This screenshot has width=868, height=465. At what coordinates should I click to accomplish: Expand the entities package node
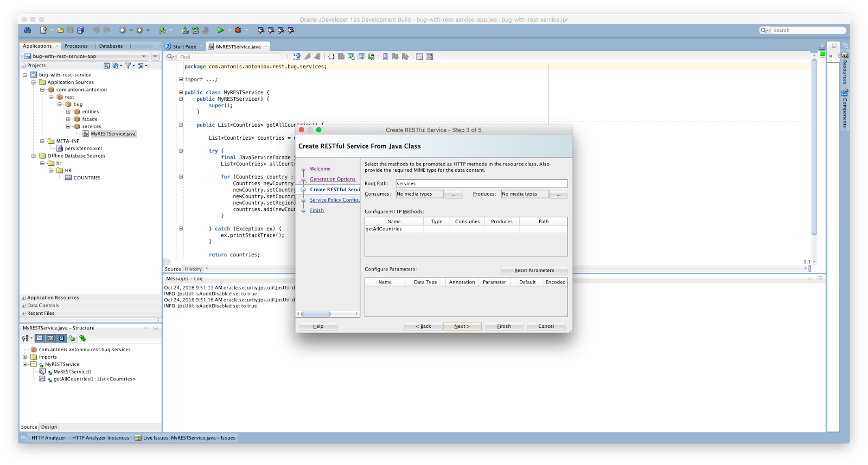pyautogui.click(x=68, y=112)
